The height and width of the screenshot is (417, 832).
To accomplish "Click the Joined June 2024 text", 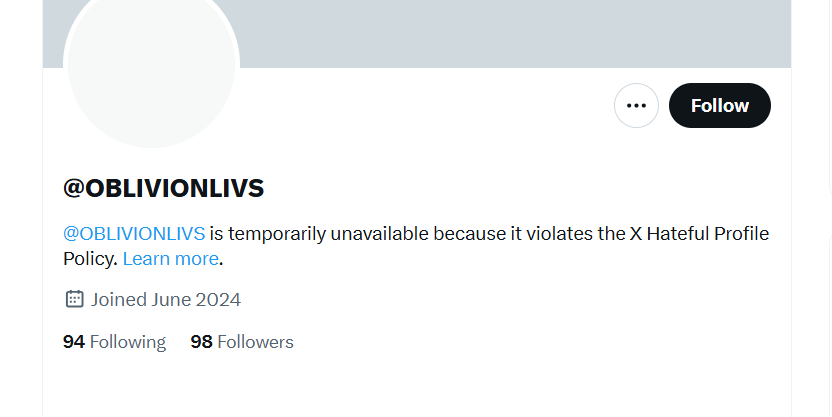I will coord(166,299).
